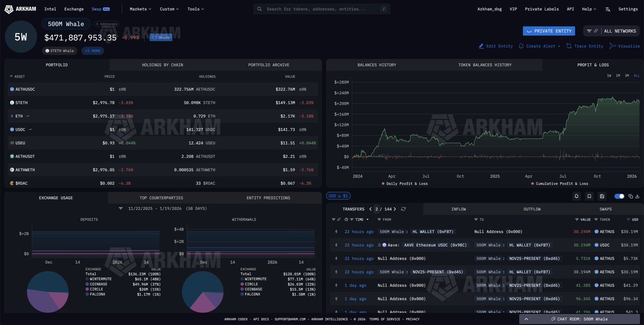
Task: Expand the 5 Addresses badge
Action: (107, 24)
